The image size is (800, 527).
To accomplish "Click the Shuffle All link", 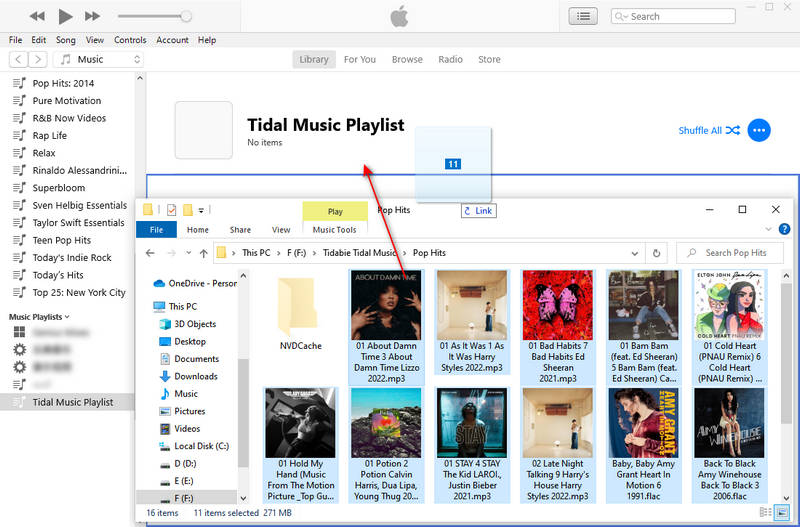I will click(708, 130).
